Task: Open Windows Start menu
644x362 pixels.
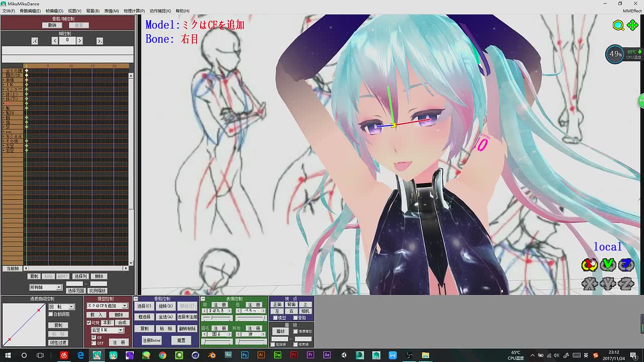Action: pos(8,355)
